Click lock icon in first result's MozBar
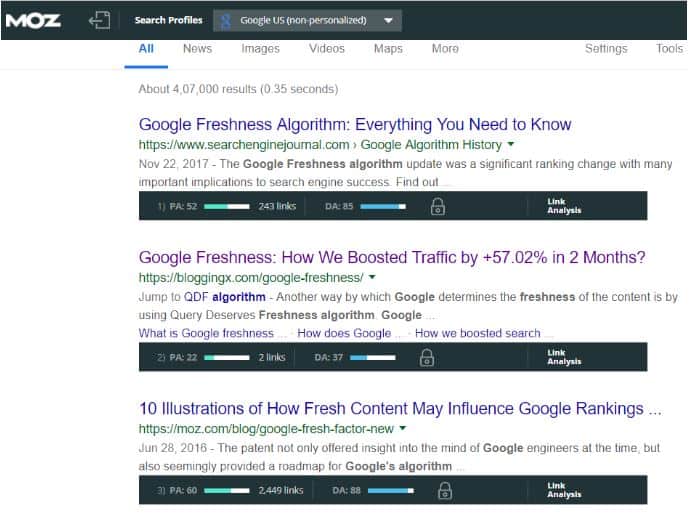 pyautogui.click(x=438, y=206)
